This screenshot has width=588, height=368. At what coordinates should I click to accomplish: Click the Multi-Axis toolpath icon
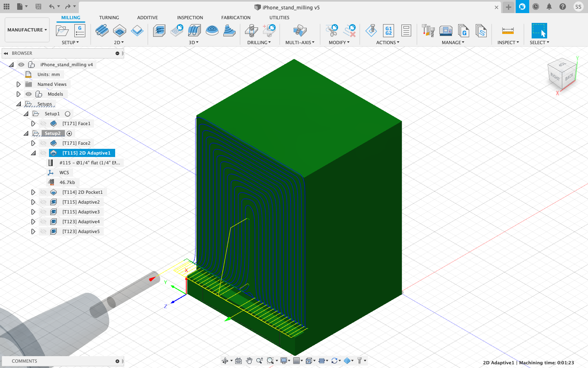point(300,31)
